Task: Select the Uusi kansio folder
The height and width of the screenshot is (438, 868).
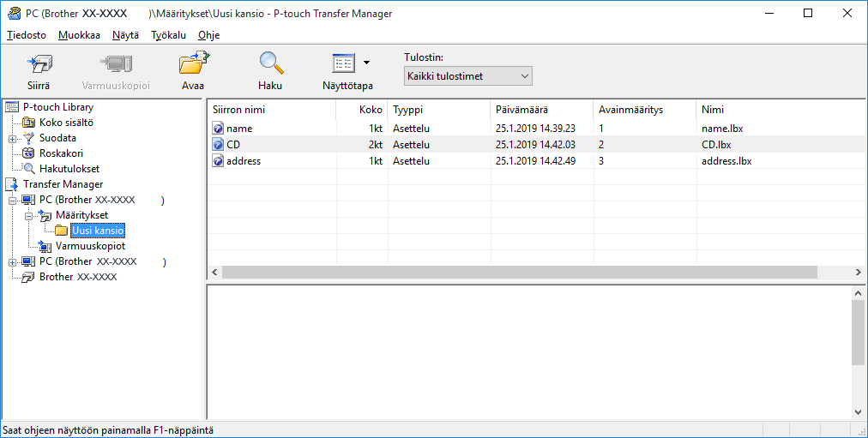Action: coord(98,231)
